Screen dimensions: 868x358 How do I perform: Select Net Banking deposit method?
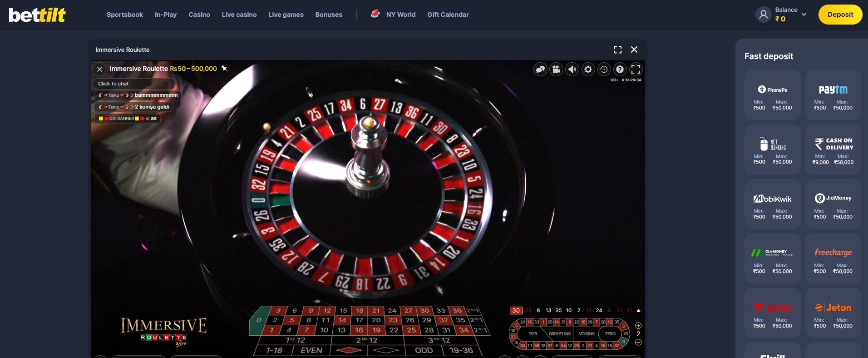[x=773, y=149]
